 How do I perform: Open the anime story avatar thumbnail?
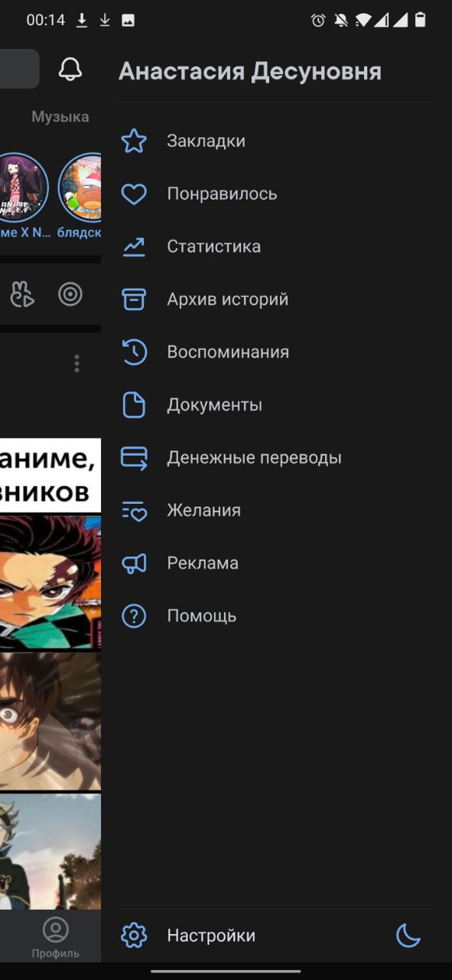[21, 188]
